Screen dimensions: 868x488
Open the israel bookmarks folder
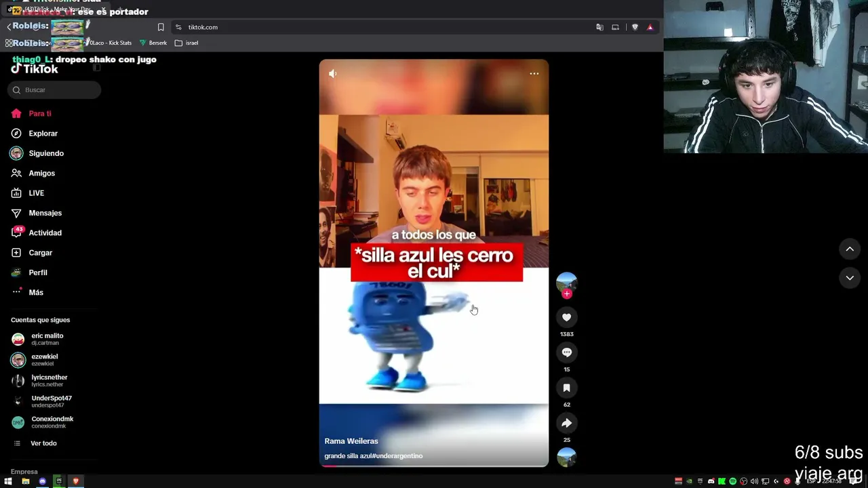(x=186, y=43)
